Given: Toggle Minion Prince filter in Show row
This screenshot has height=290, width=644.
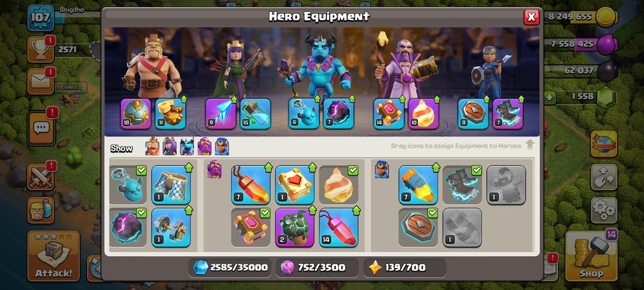Looking at the screenshot, I should (187, 146).
